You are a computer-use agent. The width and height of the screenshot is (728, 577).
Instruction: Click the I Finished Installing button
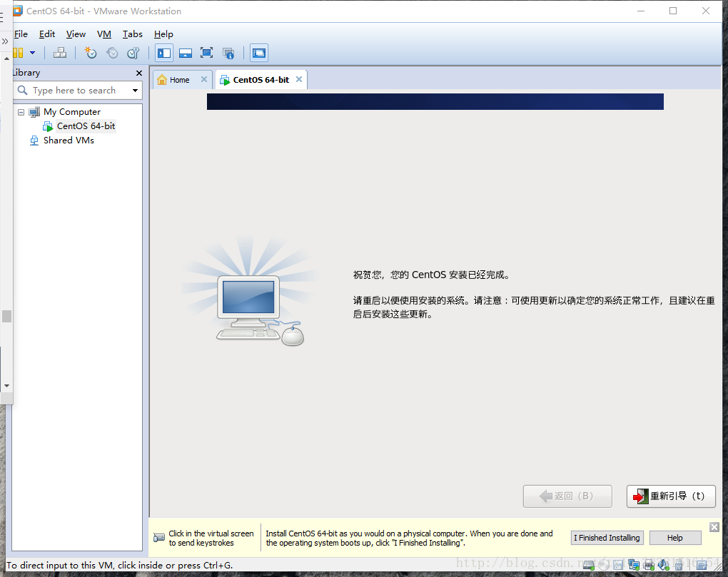click(x=607, y=538)
